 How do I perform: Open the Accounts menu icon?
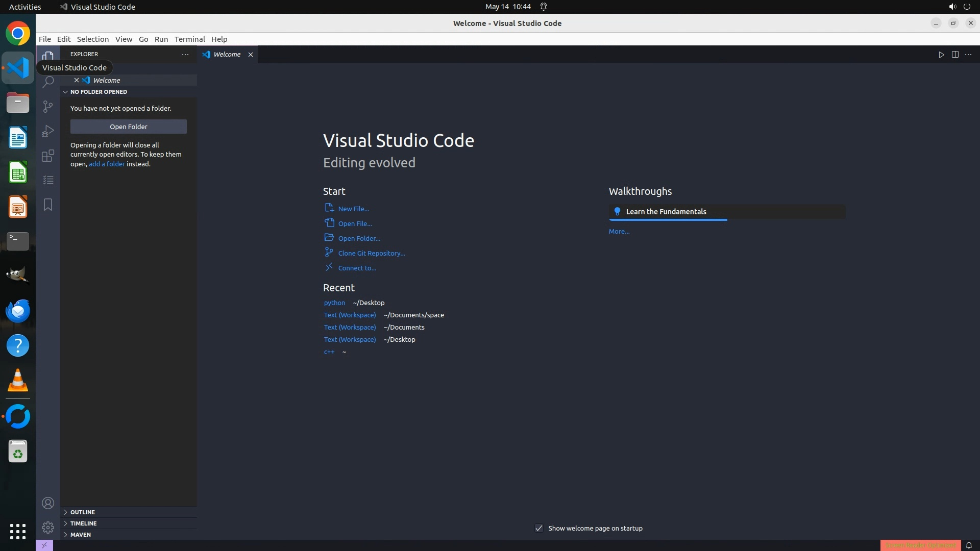[x=48, y=503]
